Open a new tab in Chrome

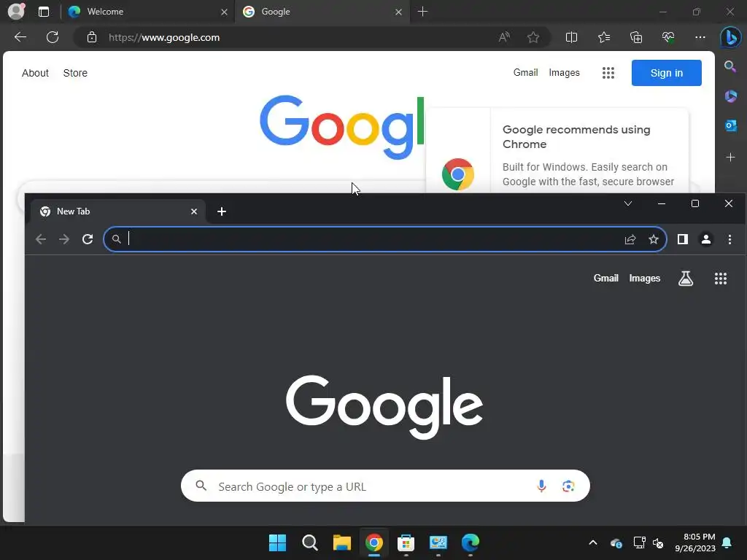[222, 211]
